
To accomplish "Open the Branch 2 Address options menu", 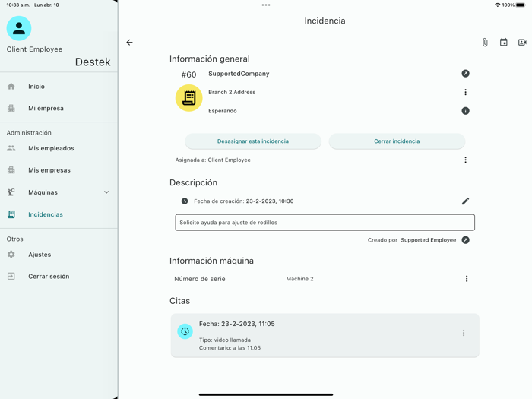I will 465,93.
